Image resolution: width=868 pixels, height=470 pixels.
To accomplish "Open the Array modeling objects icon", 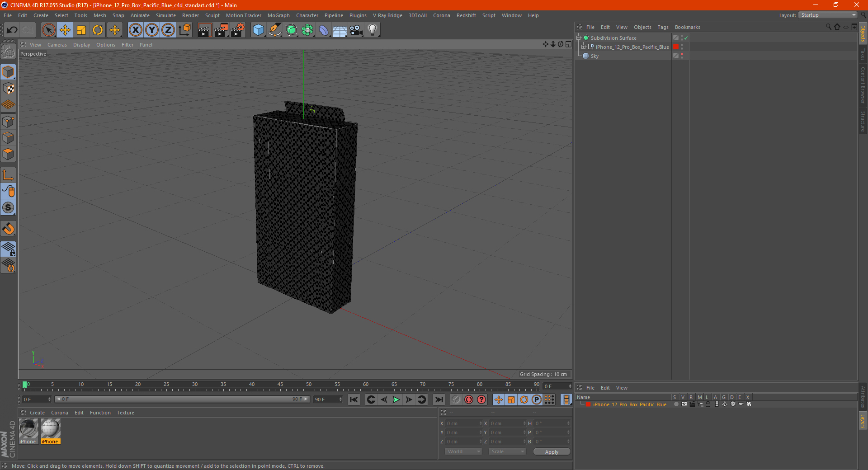I will click(307, 30).
